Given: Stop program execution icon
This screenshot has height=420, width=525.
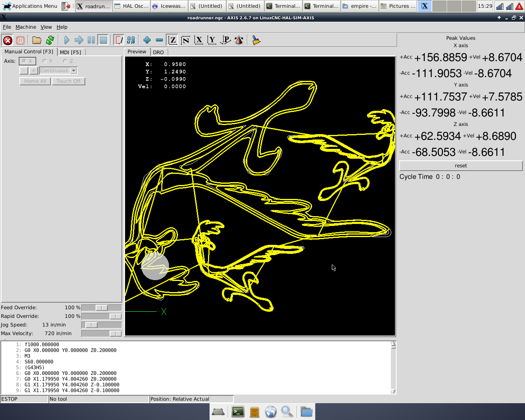Looking at the screenshot, I should click(x=103, y=40).
